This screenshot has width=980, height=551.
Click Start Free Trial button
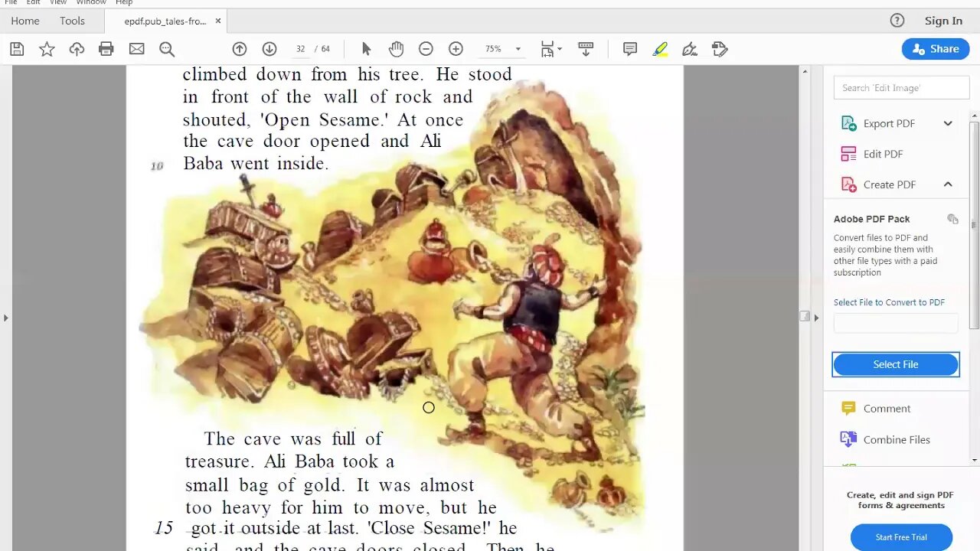pyautogui.click(x=901, y=537)
